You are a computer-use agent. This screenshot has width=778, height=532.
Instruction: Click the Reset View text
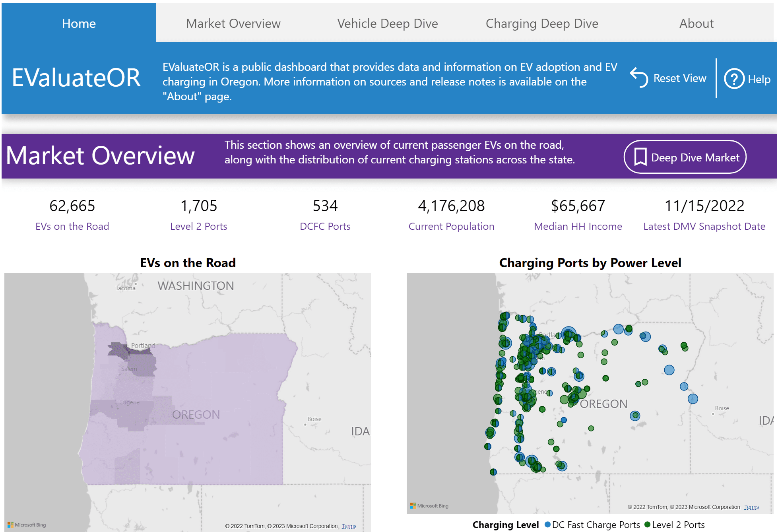click(679, 78)
